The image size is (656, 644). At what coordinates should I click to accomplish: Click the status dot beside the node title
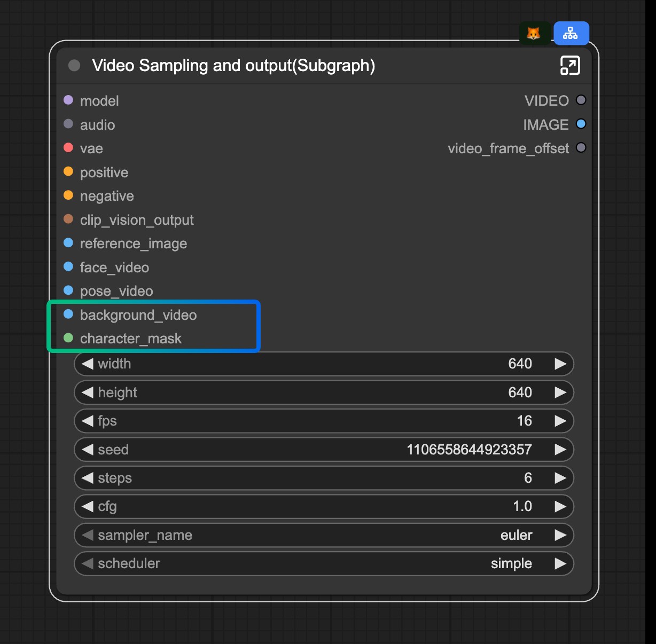coord(73,66)
